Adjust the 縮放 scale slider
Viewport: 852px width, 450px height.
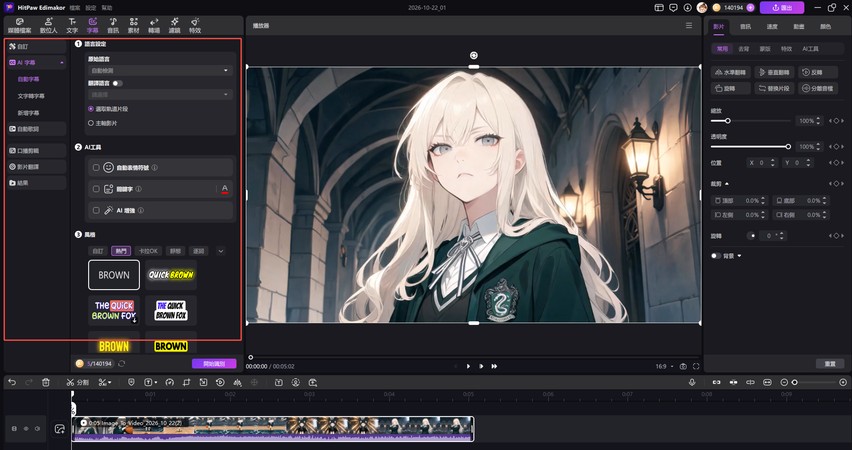click(750, 121)
